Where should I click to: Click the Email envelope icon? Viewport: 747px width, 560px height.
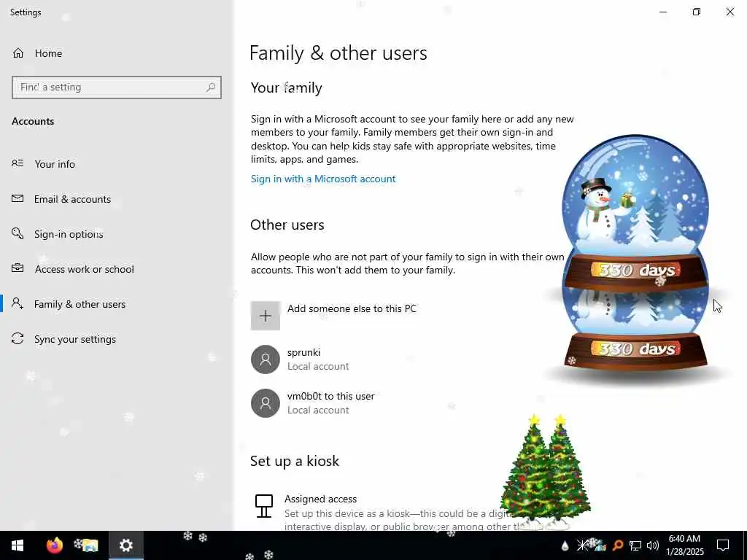(x=18, y=198)
